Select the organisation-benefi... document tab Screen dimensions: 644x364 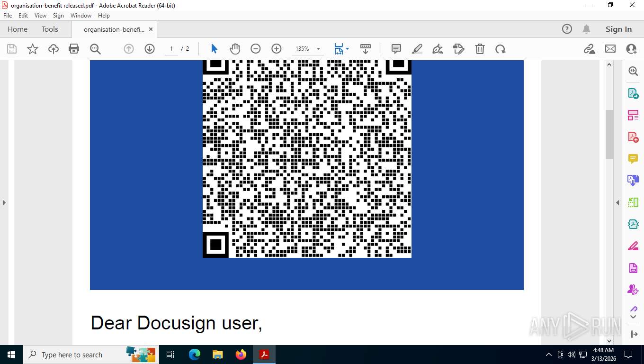[114, 29]
